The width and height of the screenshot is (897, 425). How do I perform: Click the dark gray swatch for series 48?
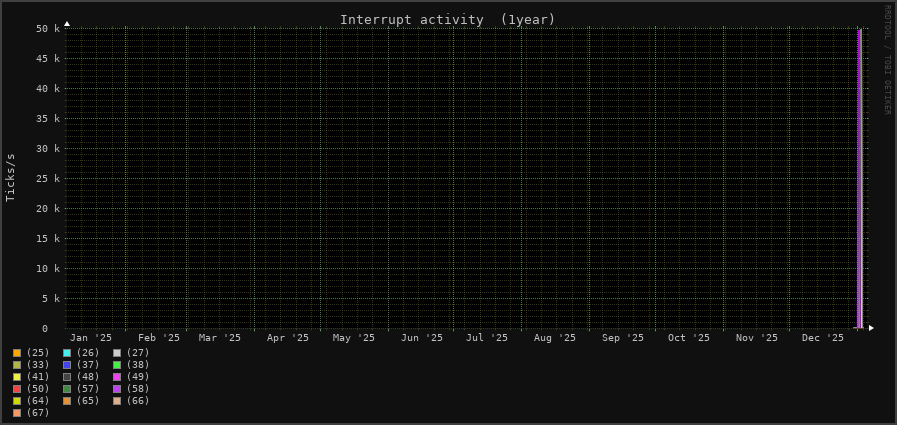[67, 377]
